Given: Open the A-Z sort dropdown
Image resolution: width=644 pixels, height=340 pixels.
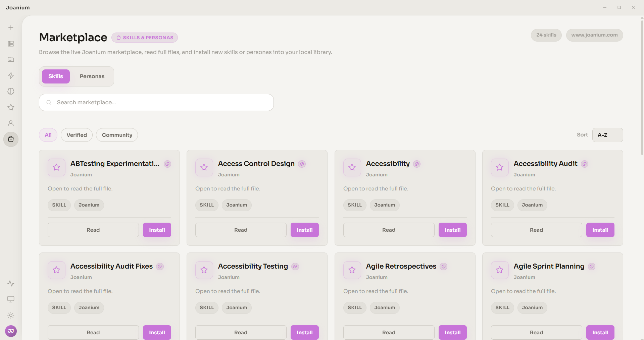Looking at the screenshot, I should [x=607, y=135].
